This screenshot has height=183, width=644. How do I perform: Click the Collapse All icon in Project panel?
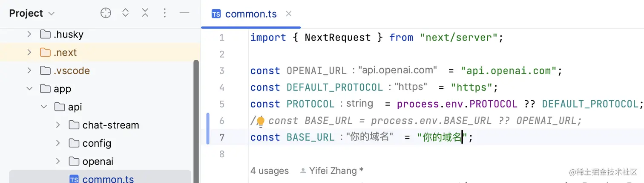click(x=145, y=13)
